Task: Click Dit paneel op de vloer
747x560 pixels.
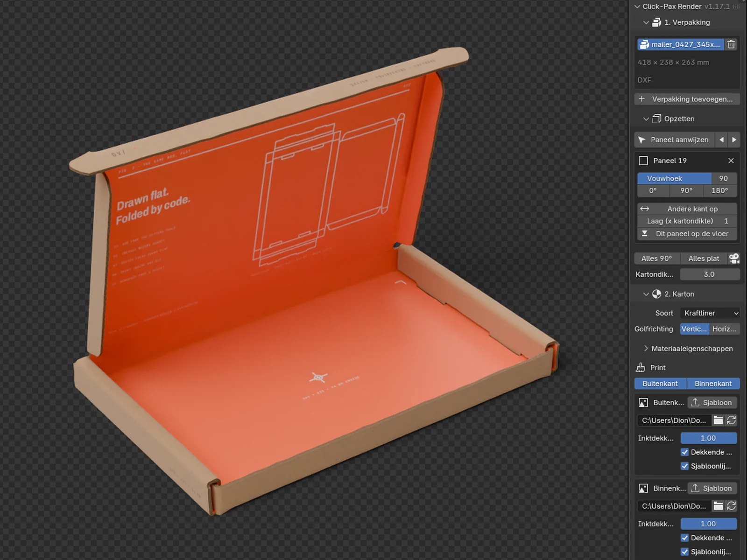Action: [687, 234]
